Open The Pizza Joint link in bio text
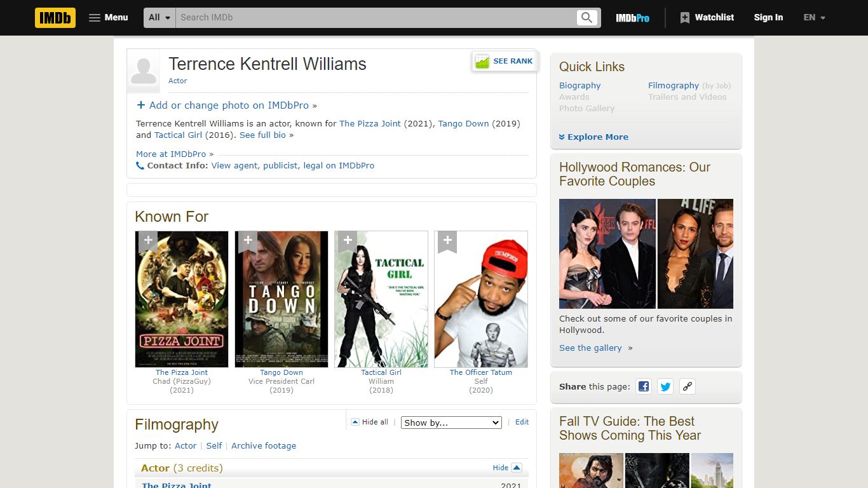 (370, 124)
